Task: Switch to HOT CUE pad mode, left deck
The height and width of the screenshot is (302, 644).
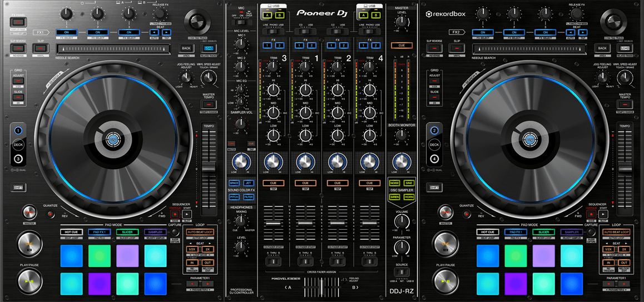Action: pos(72,232)
